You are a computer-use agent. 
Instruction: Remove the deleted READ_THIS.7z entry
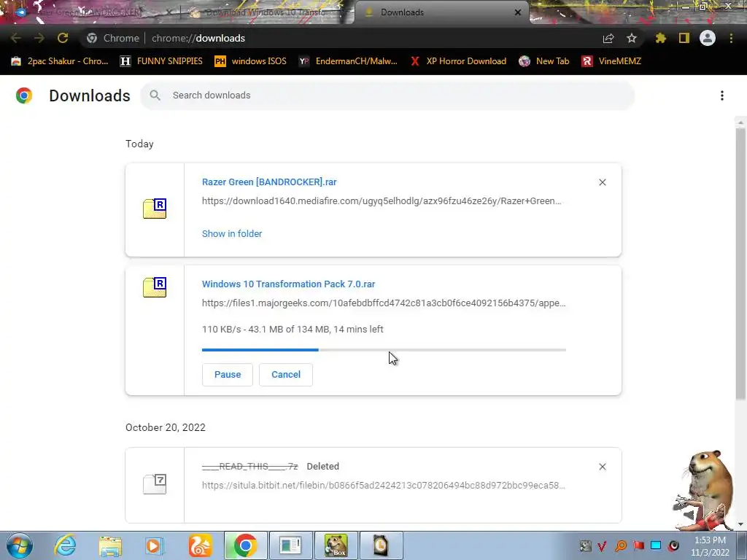pos(602,467)
